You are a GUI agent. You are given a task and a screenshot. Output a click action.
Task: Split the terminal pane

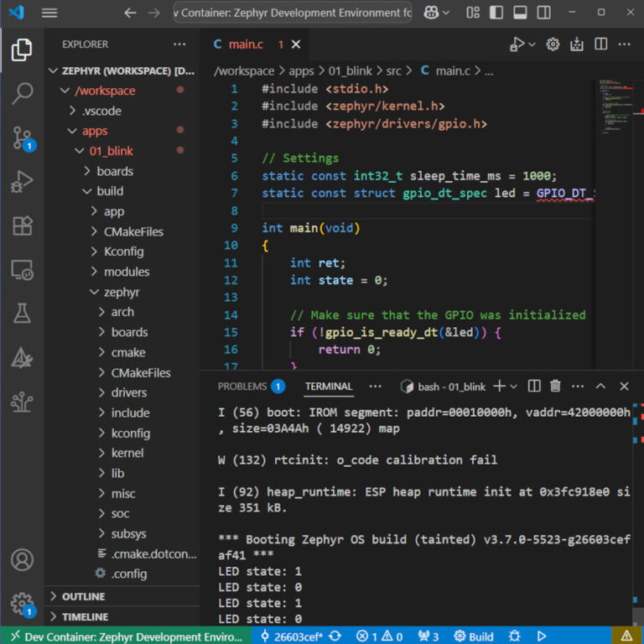click(x=532, y=386)
